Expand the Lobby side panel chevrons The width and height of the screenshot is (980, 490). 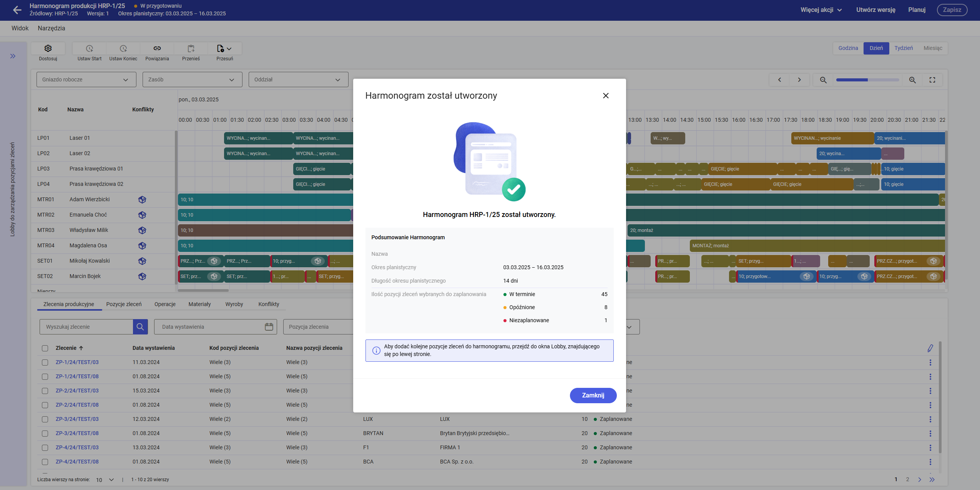point(13,56)
